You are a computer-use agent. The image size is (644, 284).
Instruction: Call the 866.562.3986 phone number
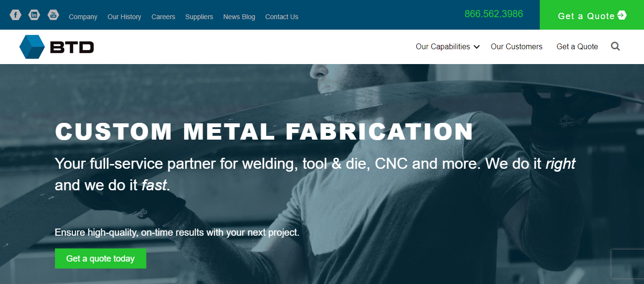click(x=494, y=14)
